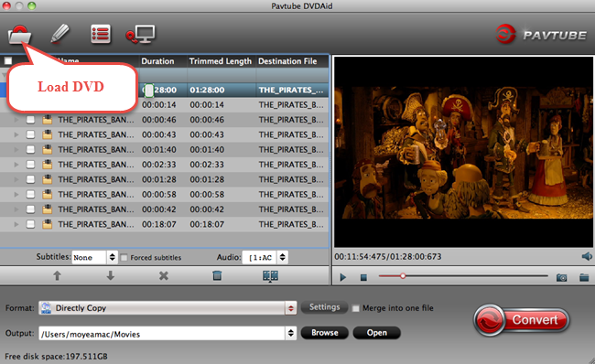Screen dimensions: 595x364
Task: Check the title with duration 00:00:43
Action: pyautogui.click(x=30, y=134)
